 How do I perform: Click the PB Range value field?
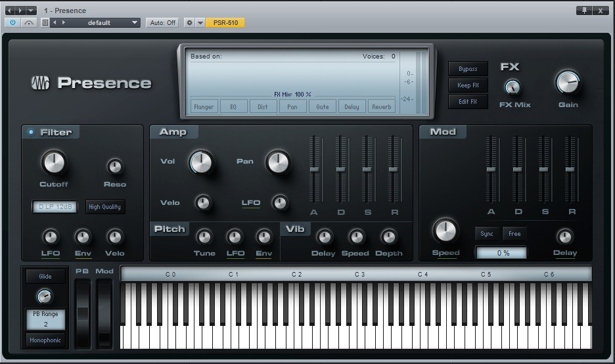pyautogui.click(x=45, y=319)
